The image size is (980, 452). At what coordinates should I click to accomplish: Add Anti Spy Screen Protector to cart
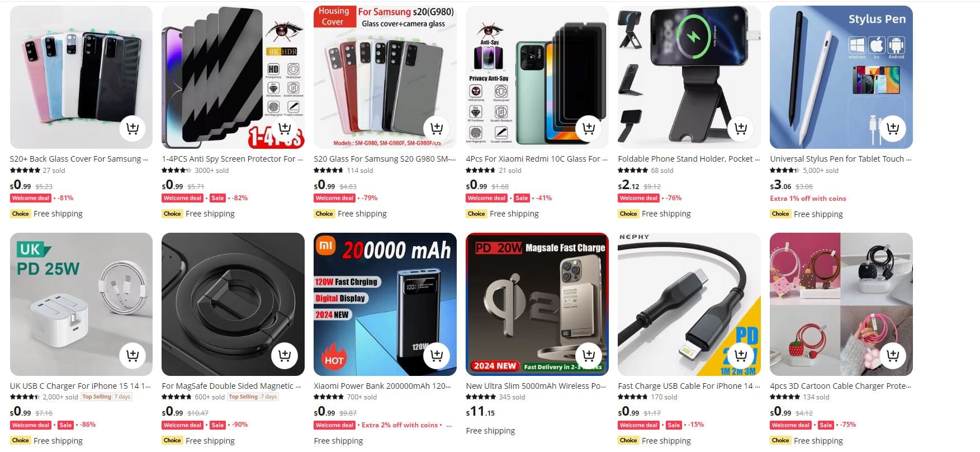(x=285, y=128)
